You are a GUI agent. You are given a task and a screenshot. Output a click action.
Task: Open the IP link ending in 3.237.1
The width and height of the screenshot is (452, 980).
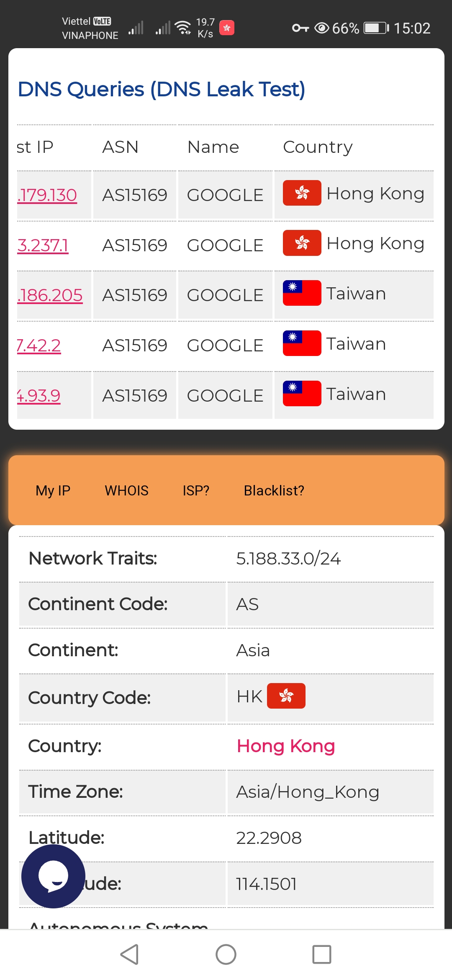point(43,245)
